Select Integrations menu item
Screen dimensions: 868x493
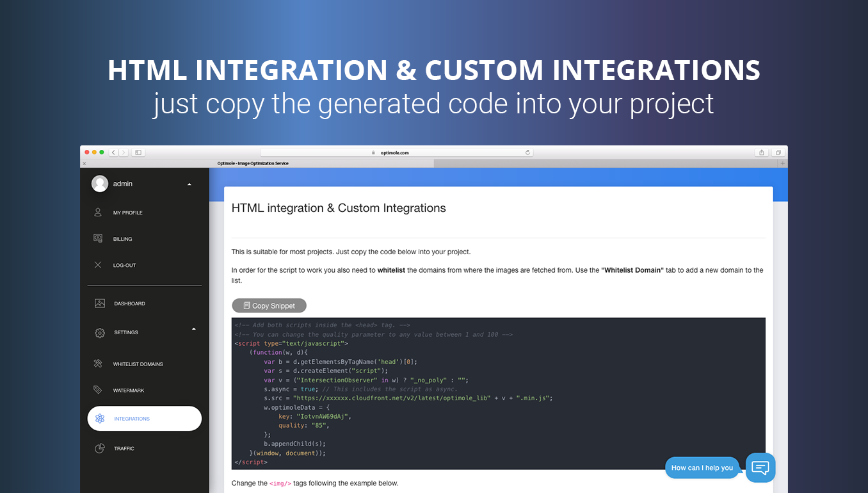145,419
